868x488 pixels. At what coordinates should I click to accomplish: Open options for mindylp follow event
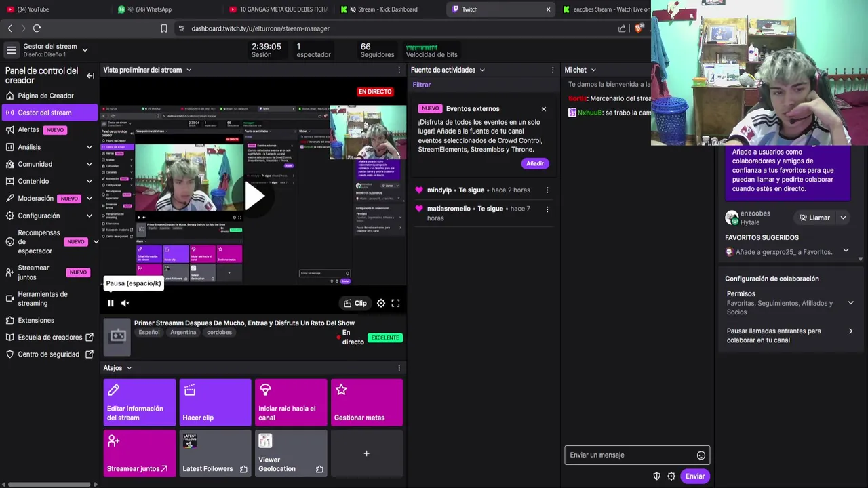tap(547, 190)
